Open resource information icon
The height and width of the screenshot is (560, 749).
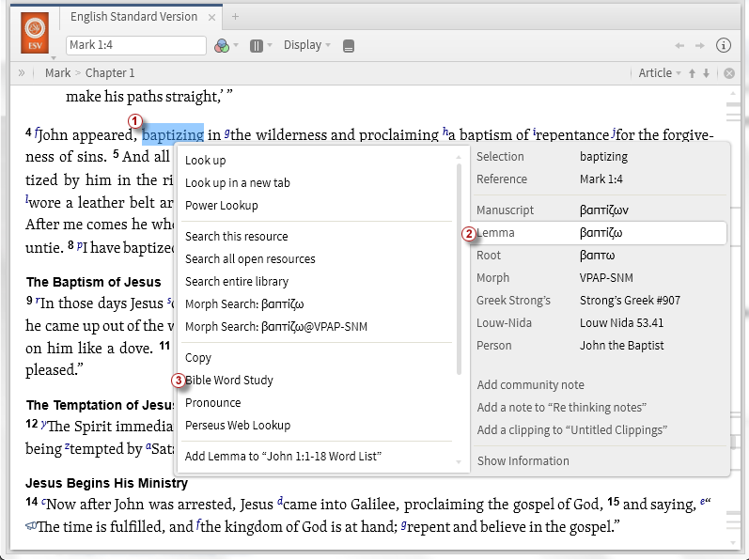[724, 45]
